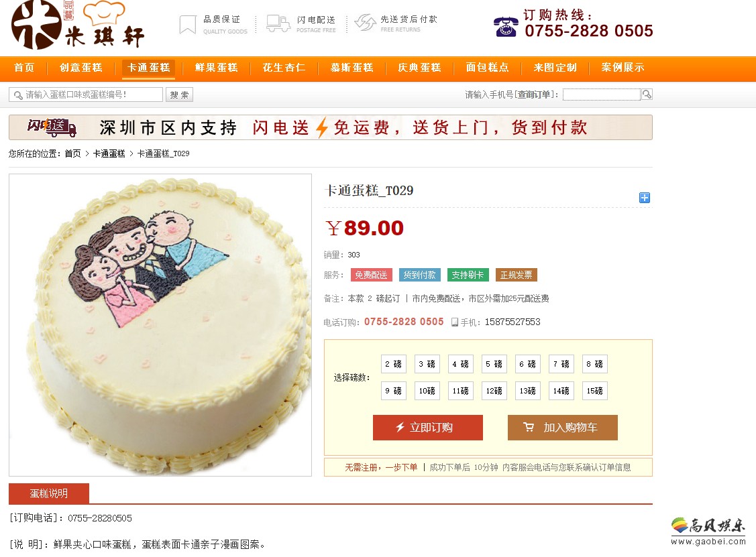Focus the cake flavor search field
The height and width of the screenshot is (557, 756).
[86, 95]
